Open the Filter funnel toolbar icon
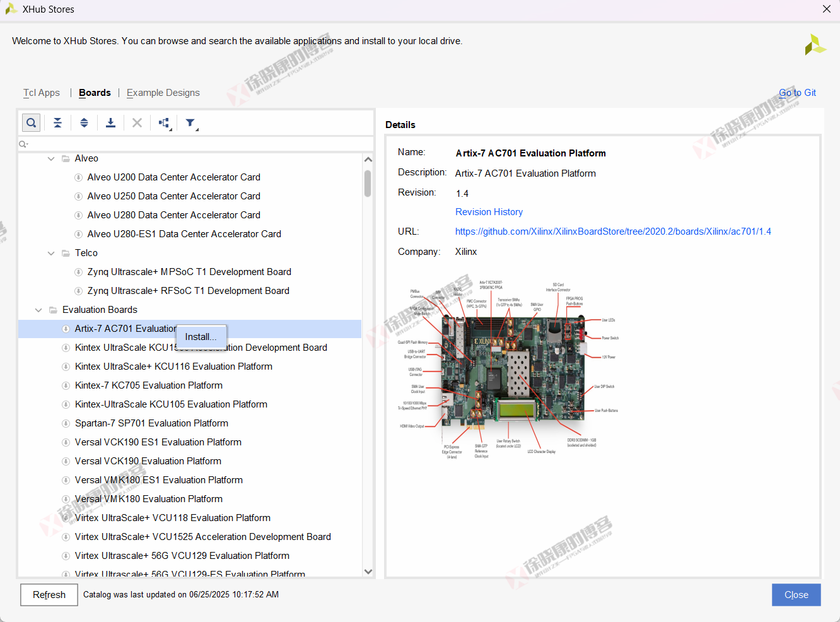Viewport: 840px width, 622px height. (191, 123)
